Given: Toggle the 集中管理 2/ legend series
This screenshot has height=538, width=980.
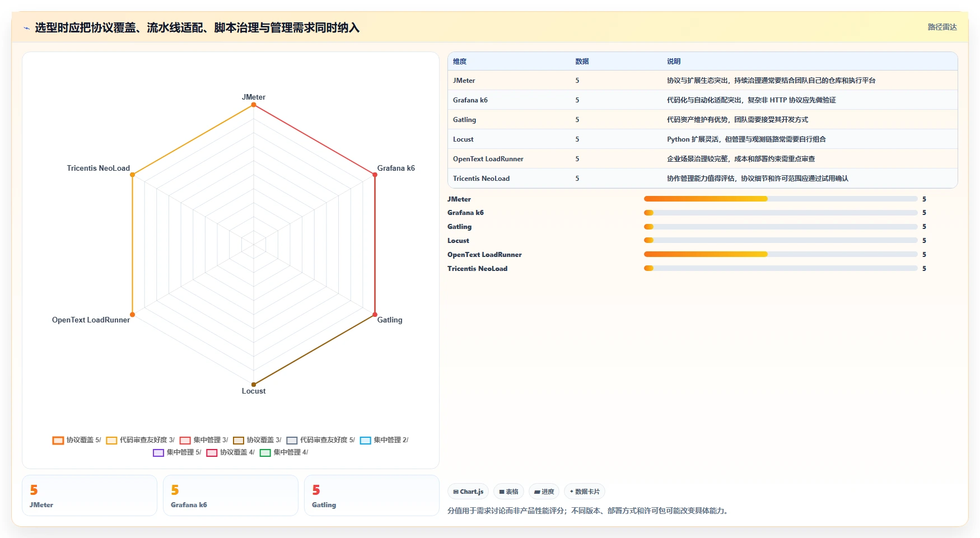Looking at the screenshot, I should (384, 440).
